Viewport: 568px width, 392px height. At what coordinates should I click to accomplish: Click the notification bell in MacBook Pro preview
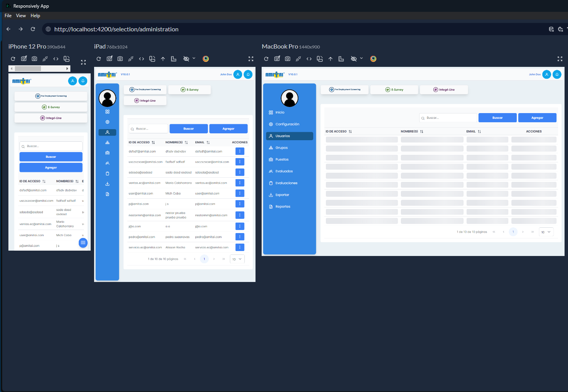point(557,75)
